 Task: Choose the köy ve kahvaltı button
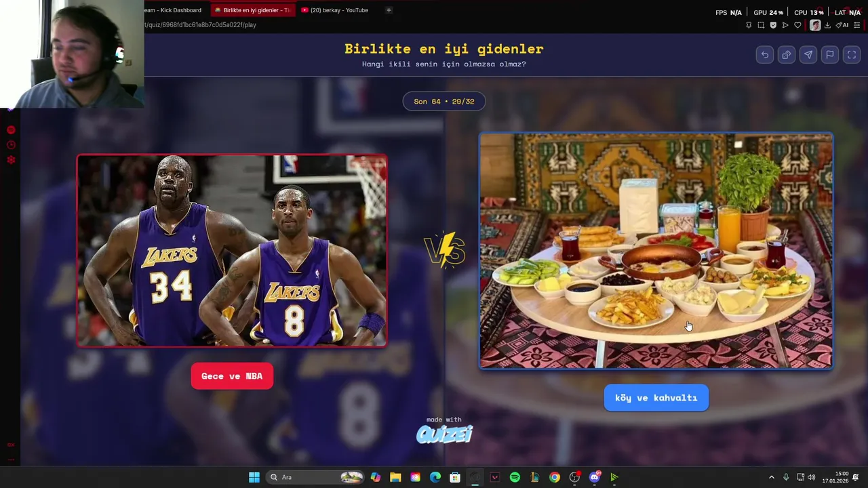pyautogui.click(x=656, y=398)
